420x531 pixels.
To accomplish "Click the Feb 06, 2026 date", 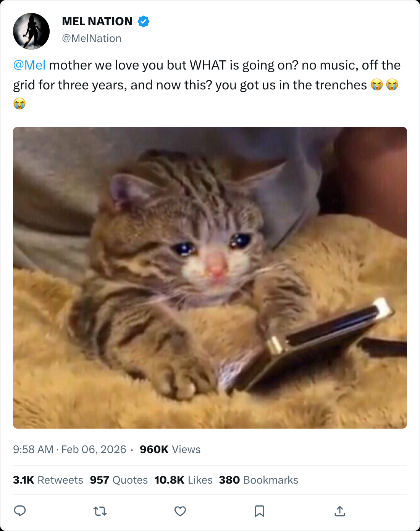I will [94, 449].
